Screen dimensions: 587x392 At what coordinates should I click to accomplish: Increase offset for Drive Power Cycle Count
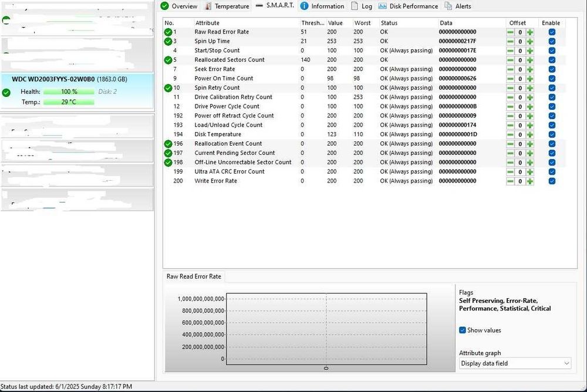click(x=529, y=107)
